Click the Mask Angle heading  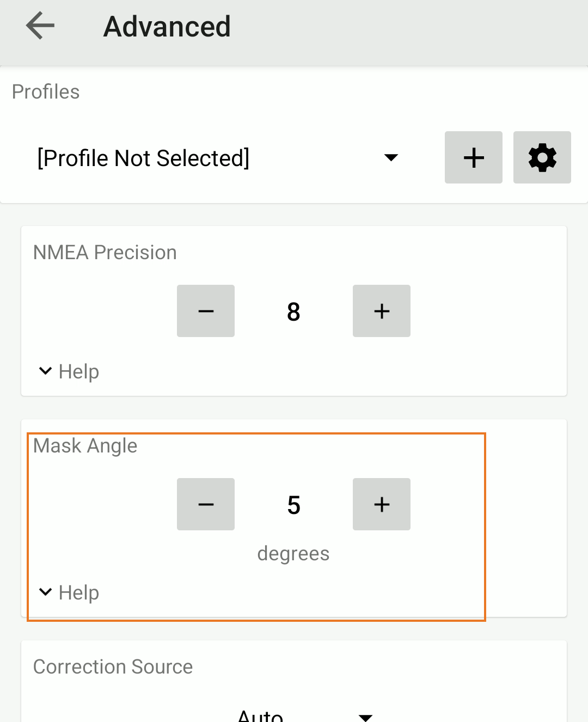click(85, 446)
